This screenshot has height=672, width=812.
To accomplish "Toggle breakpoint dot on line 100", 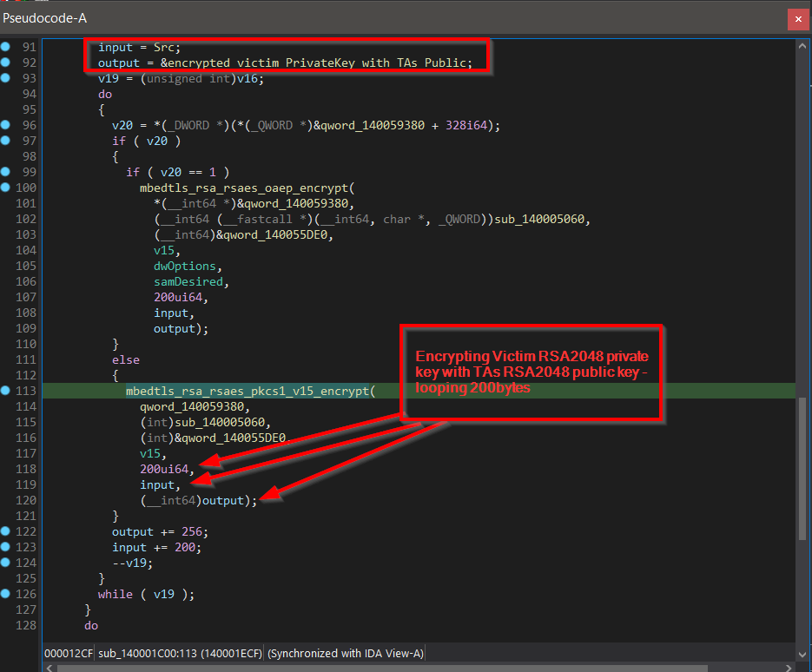I will tap(5, 188).
